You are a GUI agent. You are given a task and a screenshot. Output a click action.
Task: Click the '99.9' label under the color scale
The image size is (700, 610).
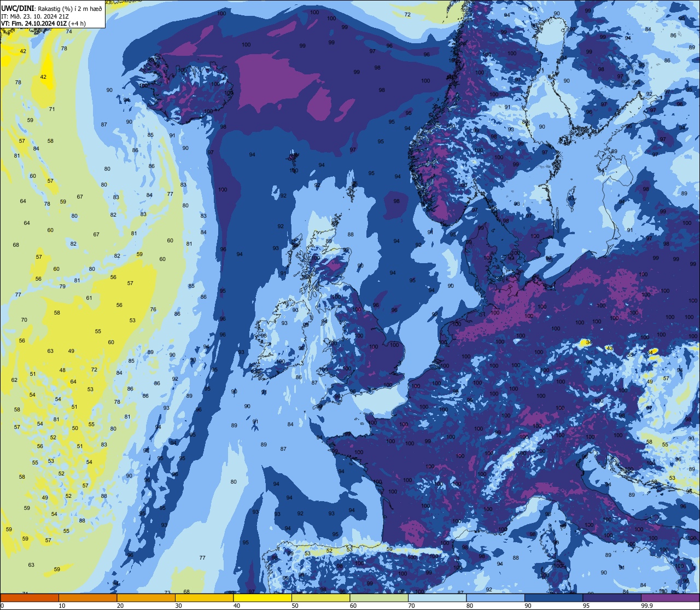coord(647,606)
